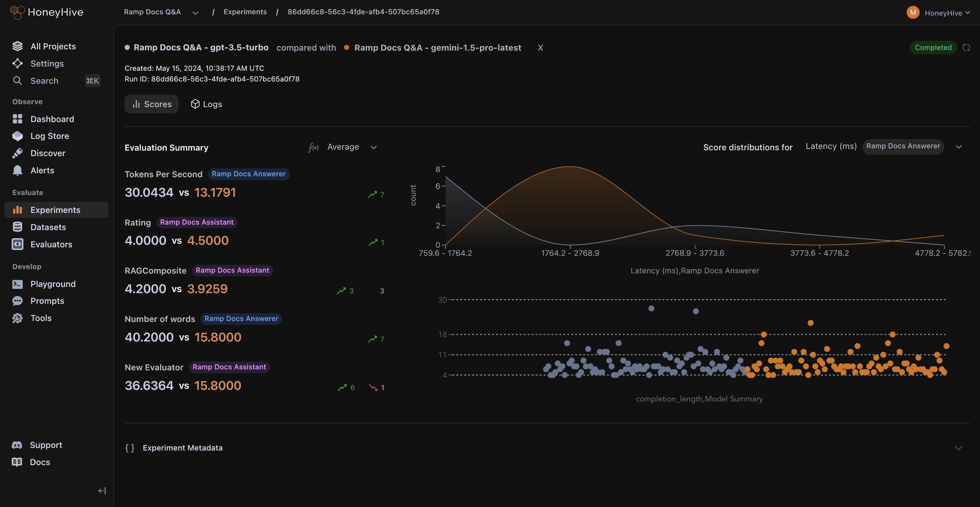Click the curly braces metadata icon
Viewport: 980px width, 507px height.
[x=130, y=448]
